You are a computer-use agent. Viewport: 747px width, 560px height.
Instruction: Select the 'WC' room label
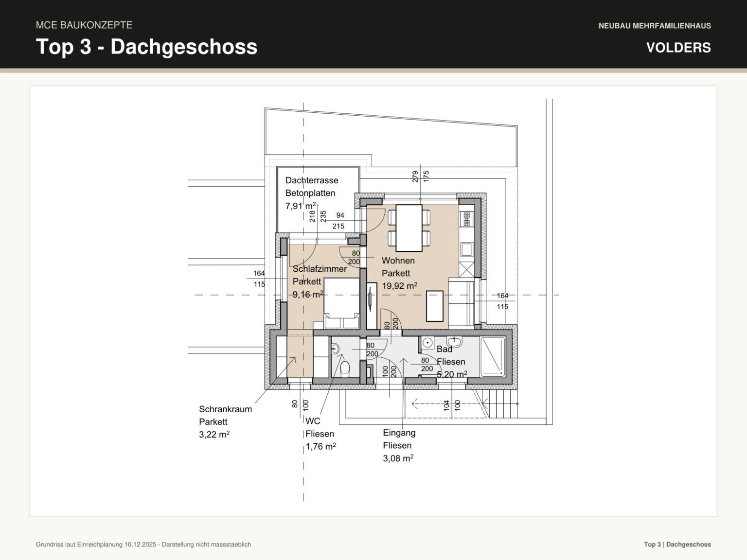pyautogui.click(x=313, y=421)
